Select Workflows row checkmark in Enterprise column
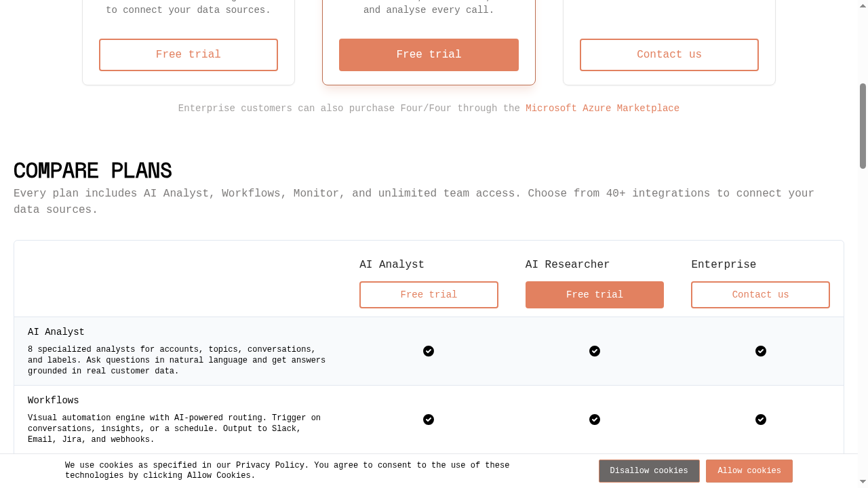Screen dimensions: 868x488 click(x=761, y=420)
